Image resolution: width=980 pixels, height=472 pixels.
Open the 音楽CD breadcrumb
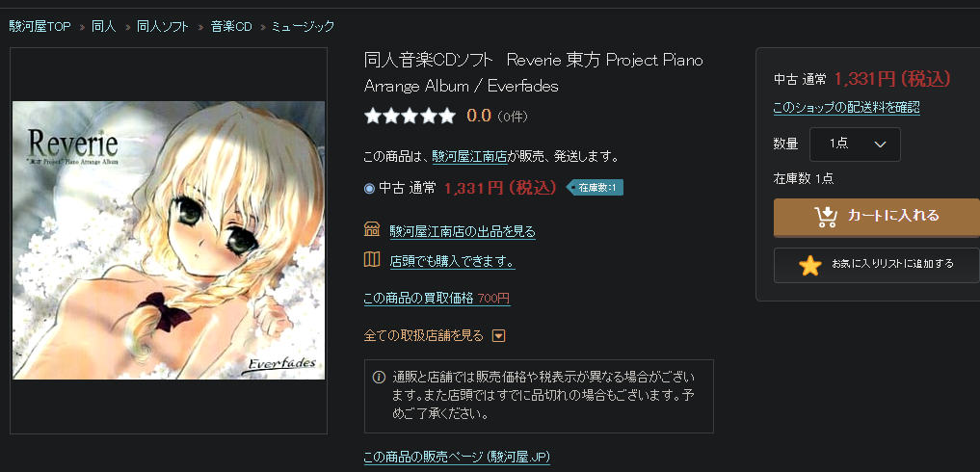231,26
